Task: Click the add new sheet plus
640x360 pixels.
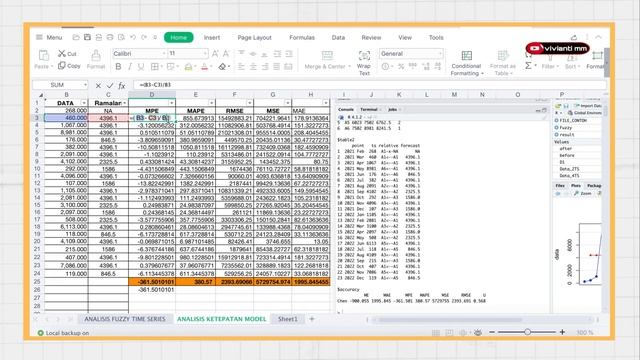Action: tap(312, 319)
